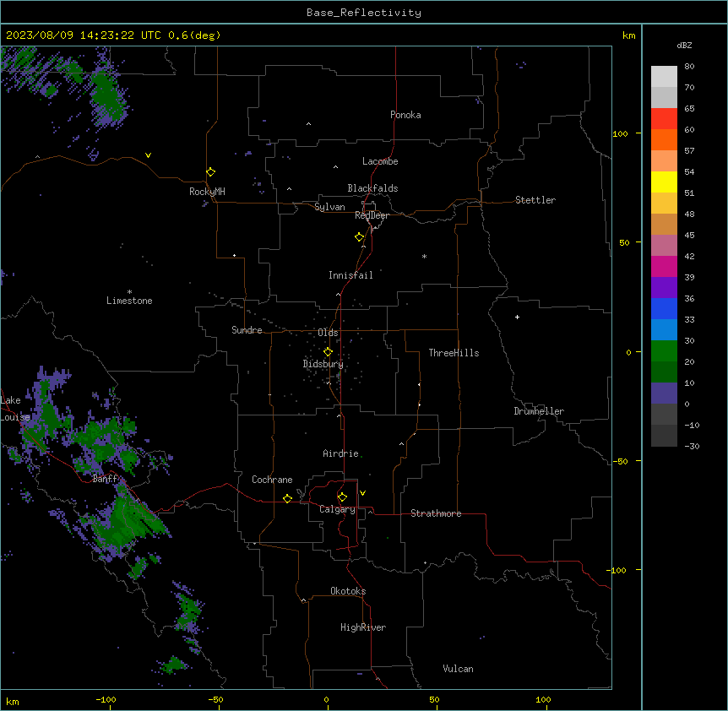Select the Cochrane label
Viewport: 728px width, 711px height.
272,480
